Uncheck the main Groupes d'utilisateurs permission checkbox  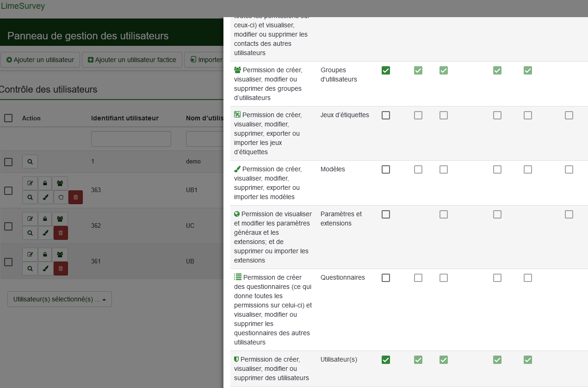click(386, 70)
